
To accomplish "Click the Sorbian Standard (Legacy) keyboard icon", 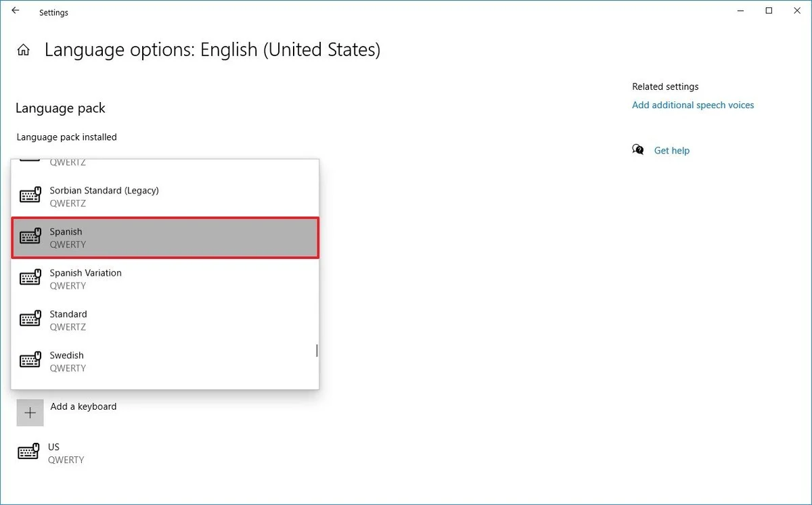I will [x=30, y=196].
